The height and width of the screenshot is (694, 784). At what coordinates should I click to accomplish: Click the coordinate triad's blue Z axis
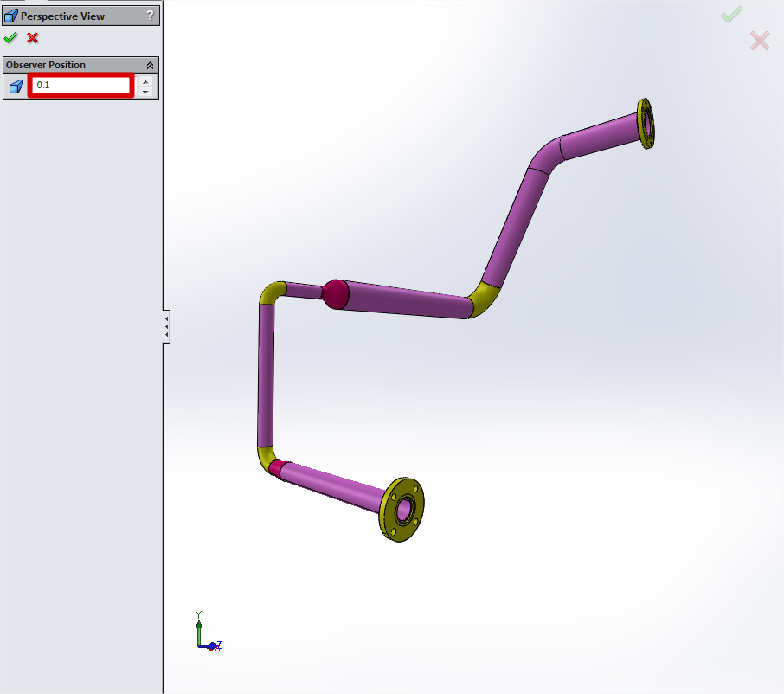pos(211,645)
